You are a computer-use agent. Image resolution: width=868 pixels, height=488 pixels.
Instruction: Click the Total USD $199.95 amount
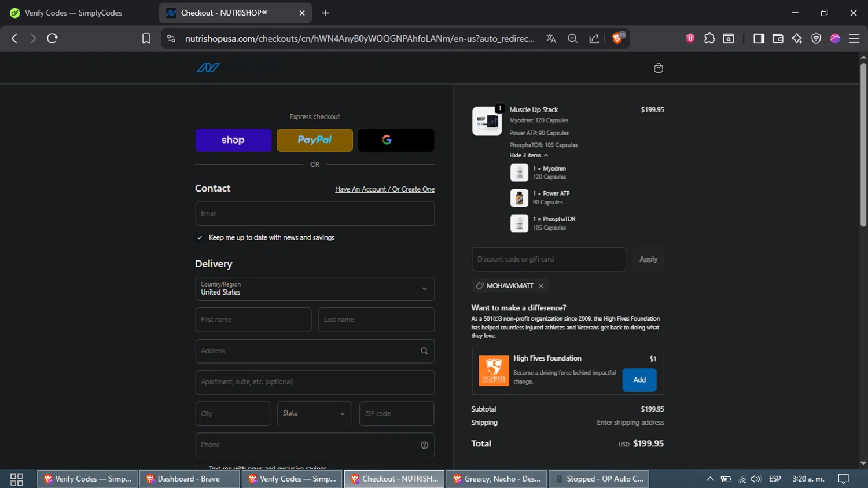click(x=648, y=443)
